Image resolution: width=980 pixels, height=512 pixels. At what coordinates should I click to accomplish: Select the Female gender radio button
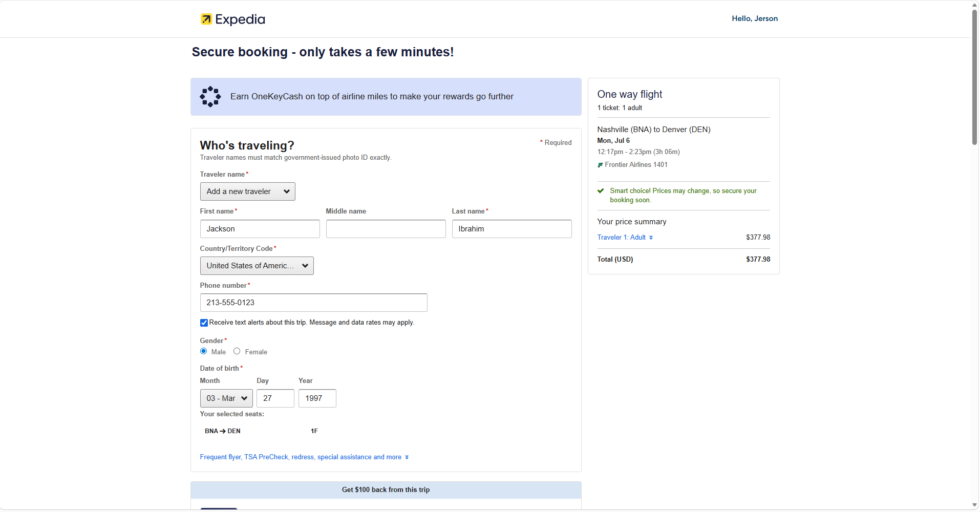tap(237, 351)
